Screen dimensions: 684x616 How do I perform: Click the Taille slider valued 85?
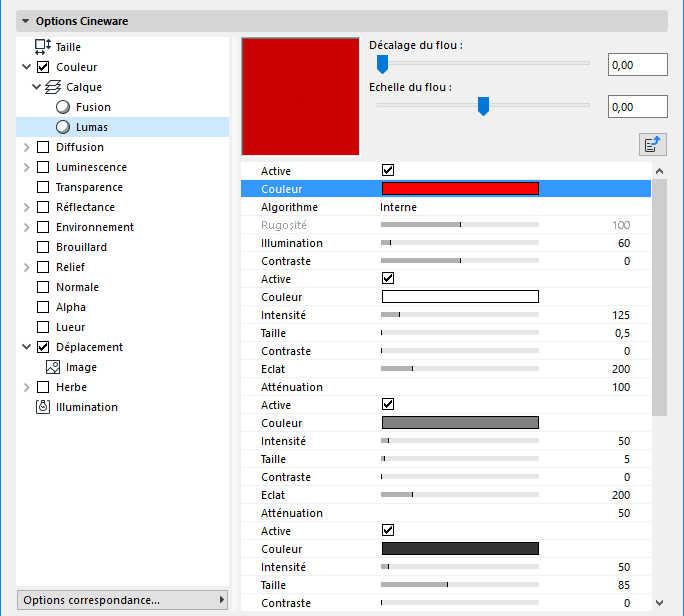pos(460,585)
